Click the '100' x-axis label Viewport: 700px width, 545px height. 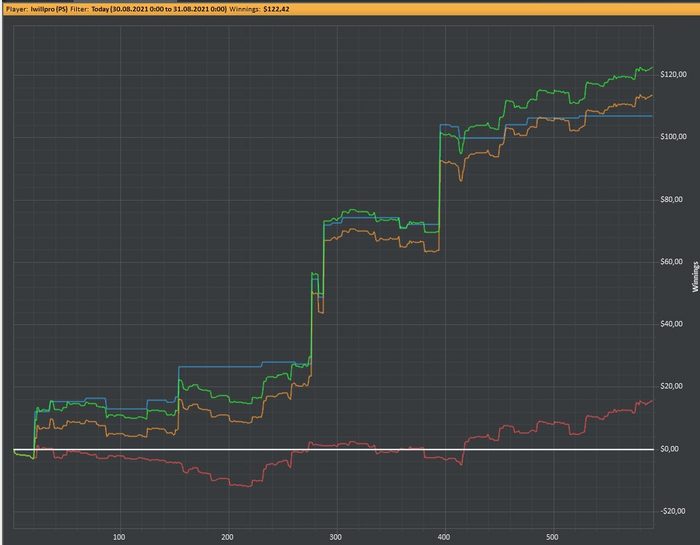coord(119,537)
